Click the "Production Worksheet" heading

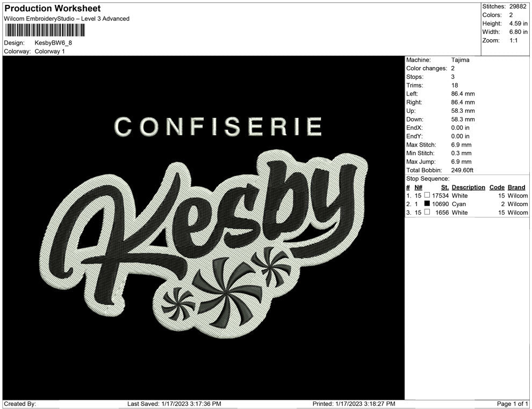(x=53, y=9)
